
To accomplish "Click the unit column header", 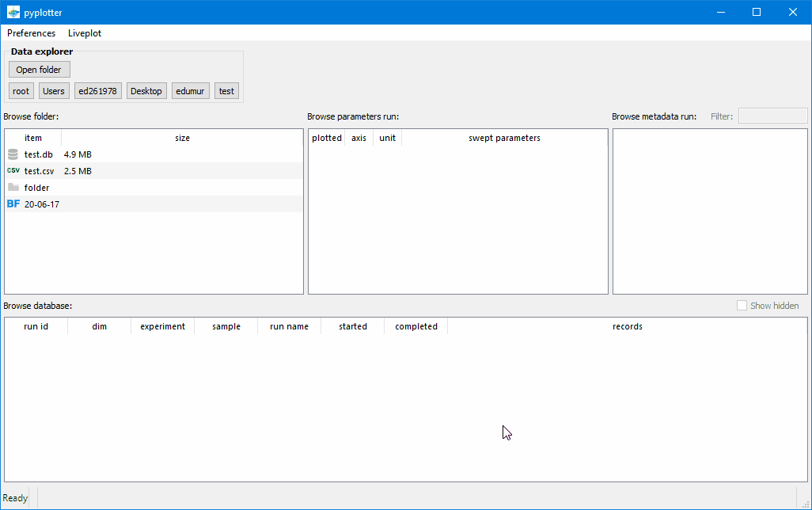I will point(387,138).
